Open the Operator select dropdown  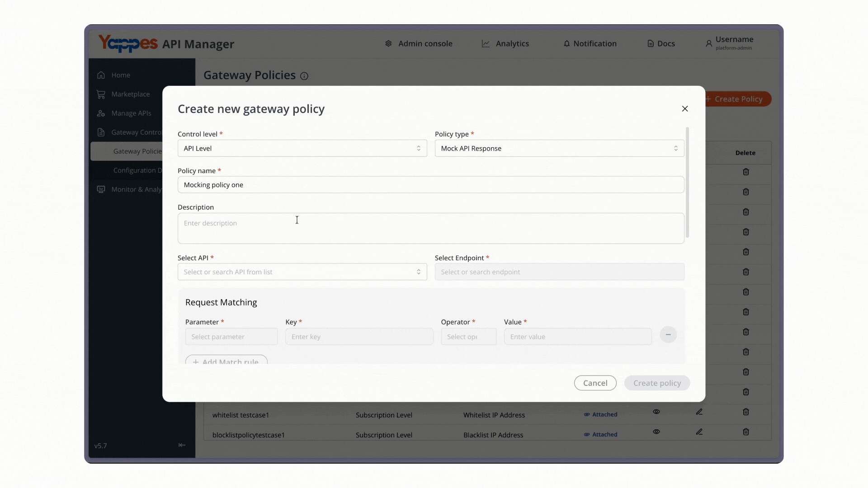[x=469, y=337]
